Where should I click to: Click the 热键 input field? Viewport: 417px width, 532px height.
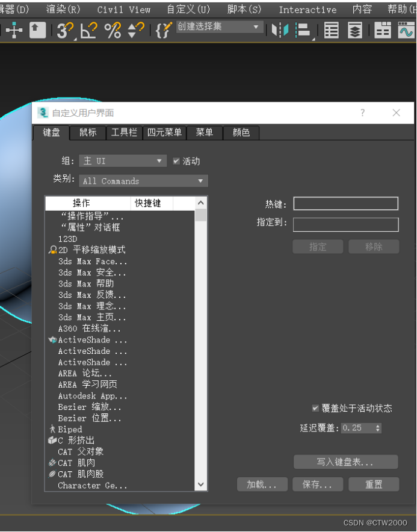click(x=346, y=203)
